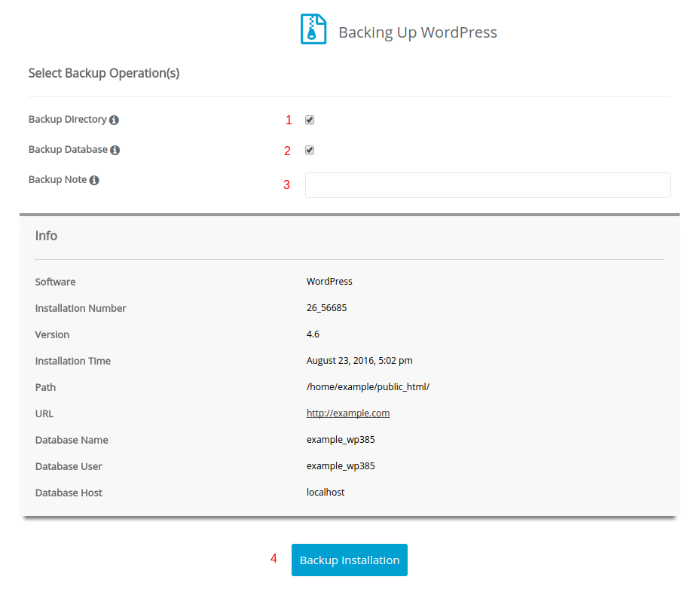700x589 pixels.
Task: Click the 'Path' row label
Action: coord(45,387)
